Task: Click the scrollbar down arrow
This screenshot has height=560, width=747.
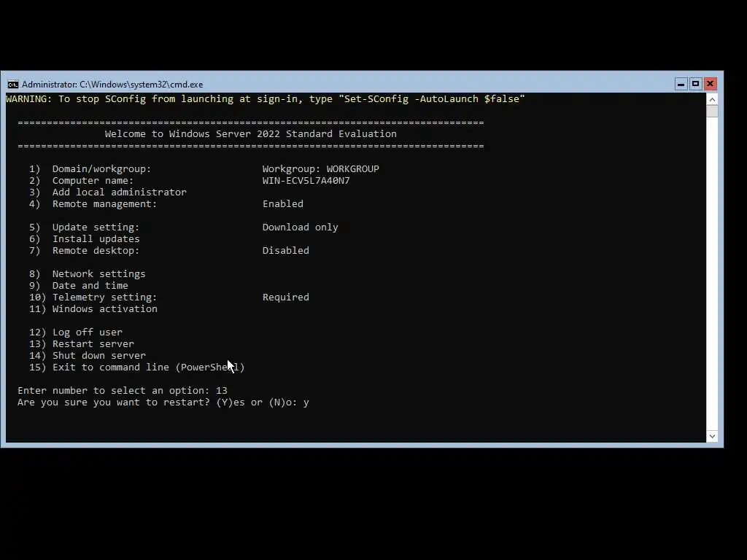Action: pos(712,436)
